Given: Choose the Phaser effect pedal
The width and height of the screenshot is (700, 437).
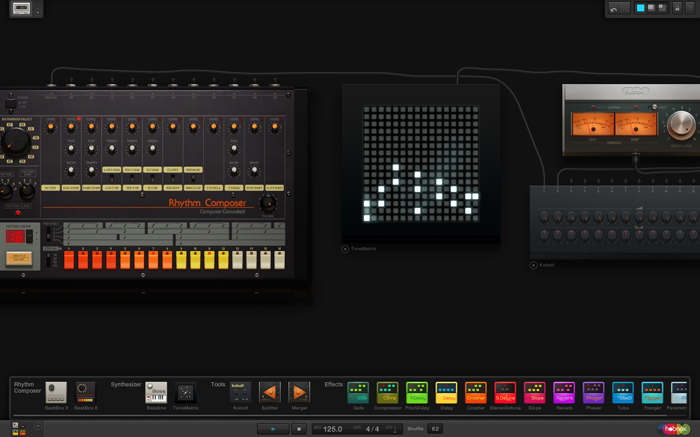Looking at the screenshot, I should click(594, 392).
